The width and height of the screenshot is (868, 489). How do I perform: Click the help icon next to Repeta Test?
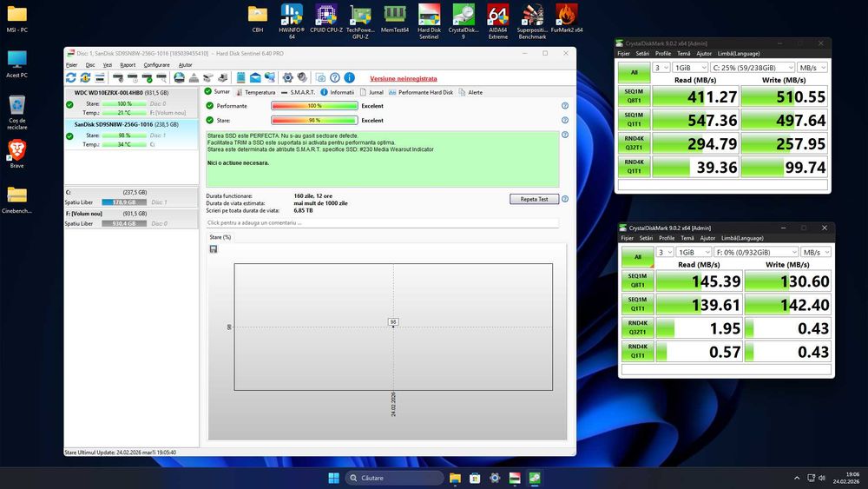[565, 199]
